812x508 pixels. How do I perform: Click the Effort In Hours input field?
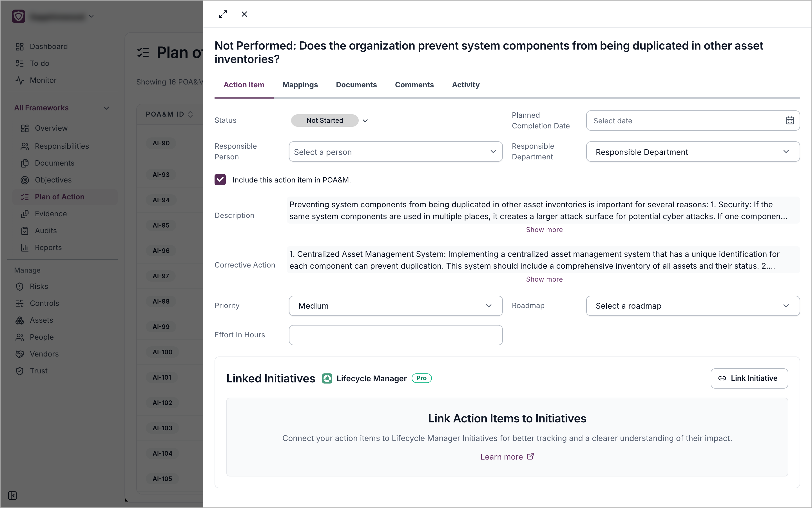[x=395, y=335]
